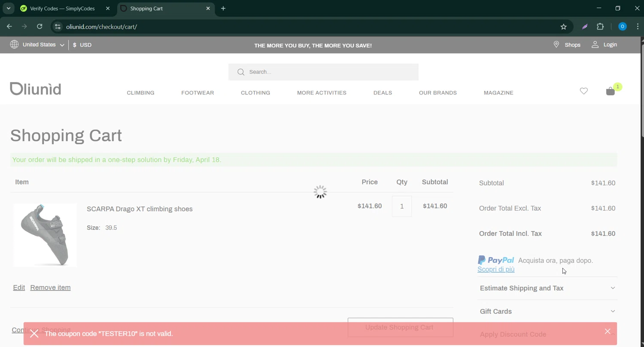
Task: Open the MAGAZINE menu
Action: 498,93
